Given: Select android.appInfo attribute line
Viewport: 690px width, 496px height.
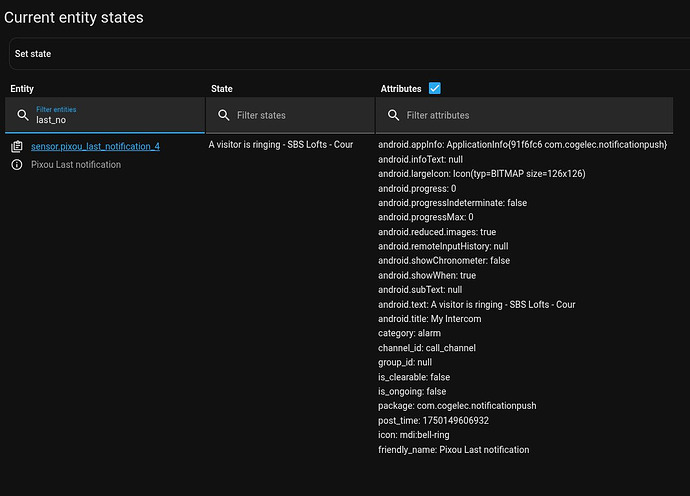Looking at the screenshot, I should [522, 145].
